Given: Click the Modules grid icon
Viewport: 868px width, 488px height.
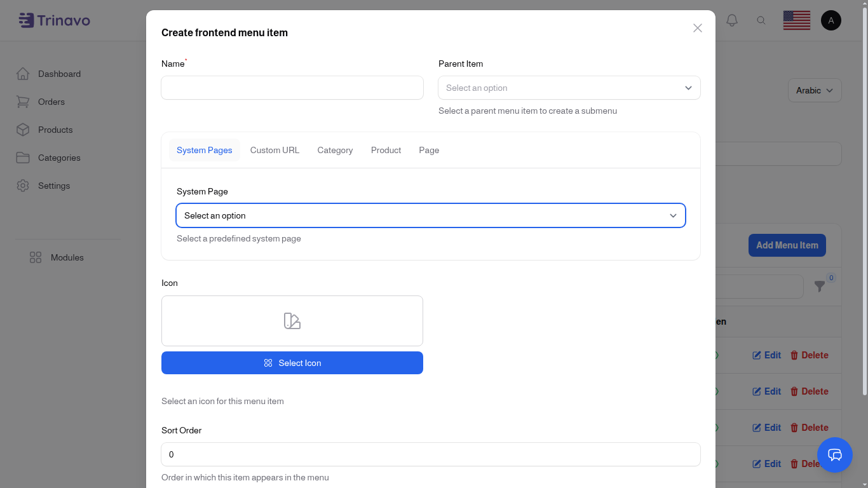Looking at the screenshot, I should [x=35, y=257].
